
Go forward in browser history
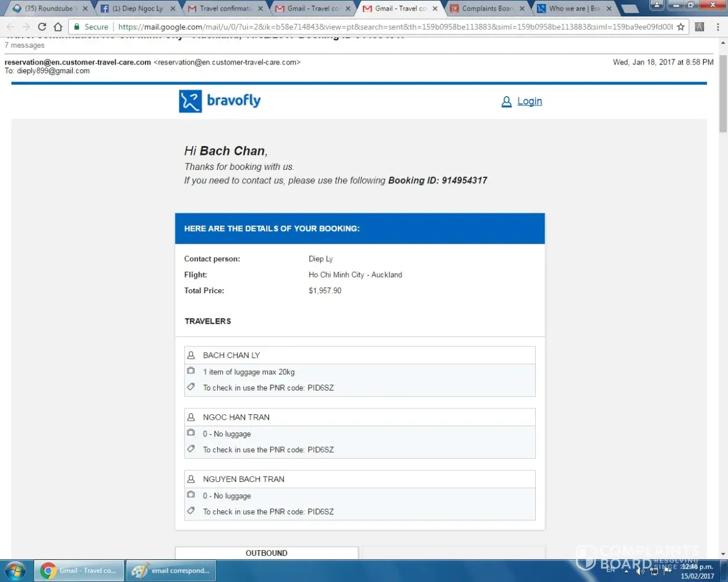26,27
